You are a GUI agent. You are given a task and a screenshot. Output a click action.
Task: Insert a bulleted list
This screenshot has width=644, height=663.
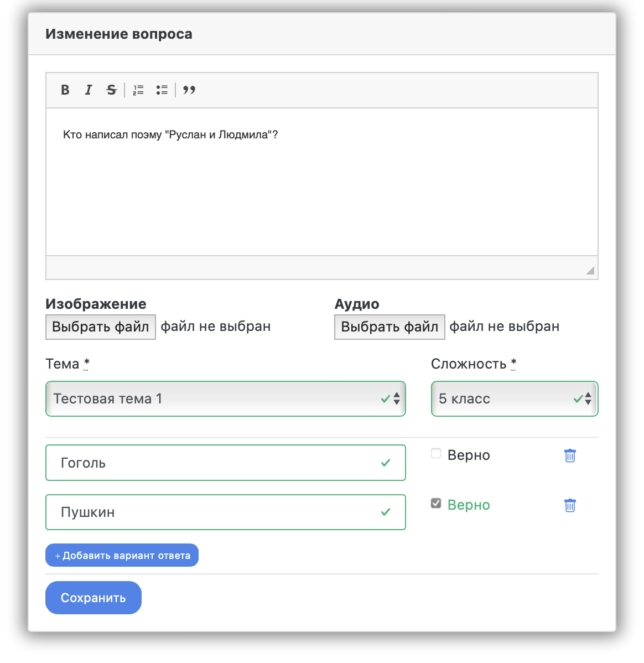pyautogui.click(x=162, y=90)
